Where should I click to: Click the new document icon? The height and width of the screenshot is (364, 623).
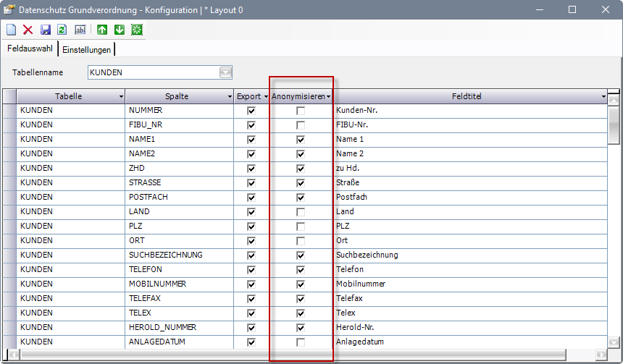(11, 30)
